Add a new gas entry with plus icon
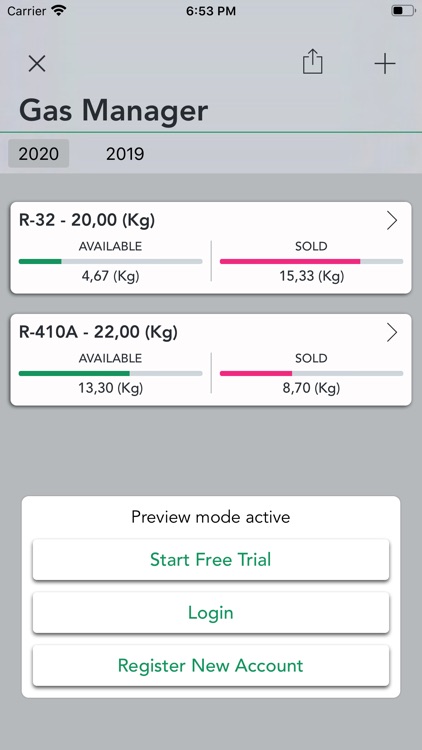Screen dimensions: 422x750 coord(385,64)
